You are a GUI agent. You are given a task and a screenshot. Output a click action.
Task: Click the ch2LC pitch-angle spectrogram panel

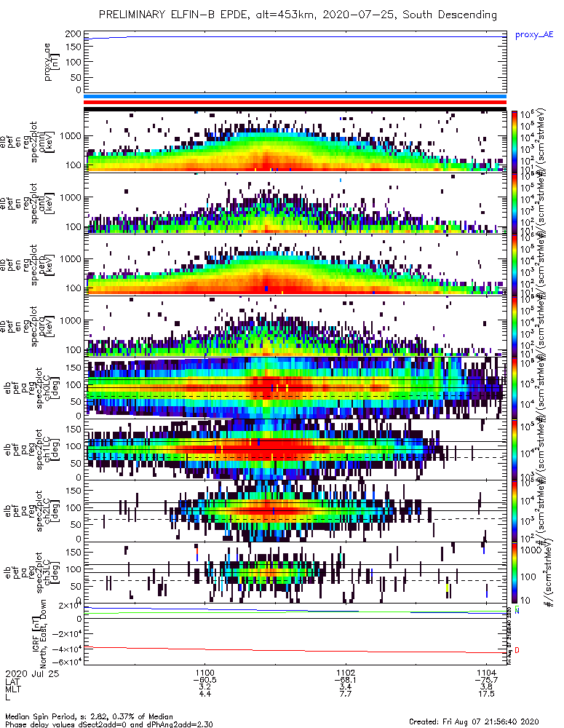(295, 511)
